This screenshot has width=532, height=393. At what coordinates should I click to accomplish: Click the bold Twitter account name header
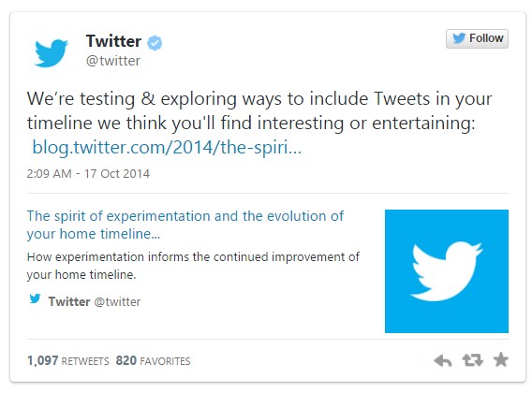click(x=113, y=41)
